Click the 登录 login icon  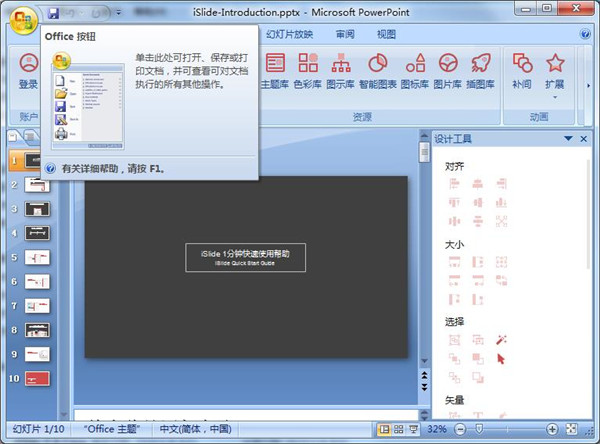pyautogui.click(x=29, y=71)
